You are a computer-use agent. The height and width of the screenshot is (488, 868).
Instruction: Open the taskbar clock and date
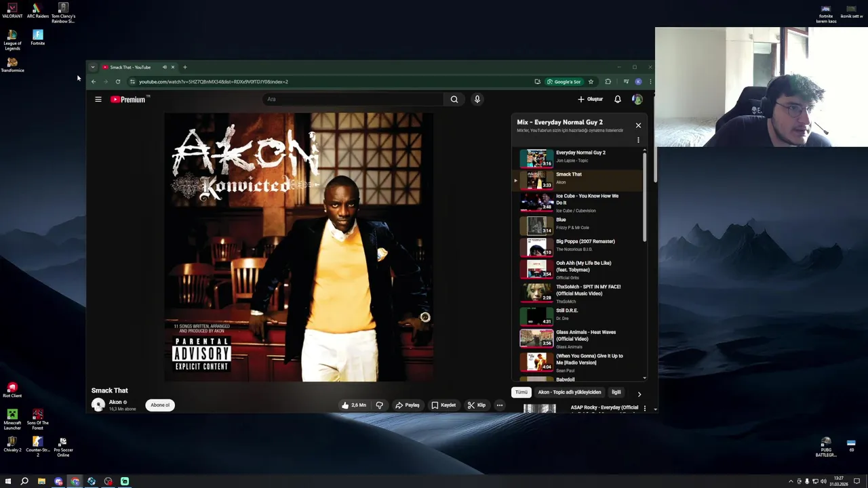click(x=839, y=481)
